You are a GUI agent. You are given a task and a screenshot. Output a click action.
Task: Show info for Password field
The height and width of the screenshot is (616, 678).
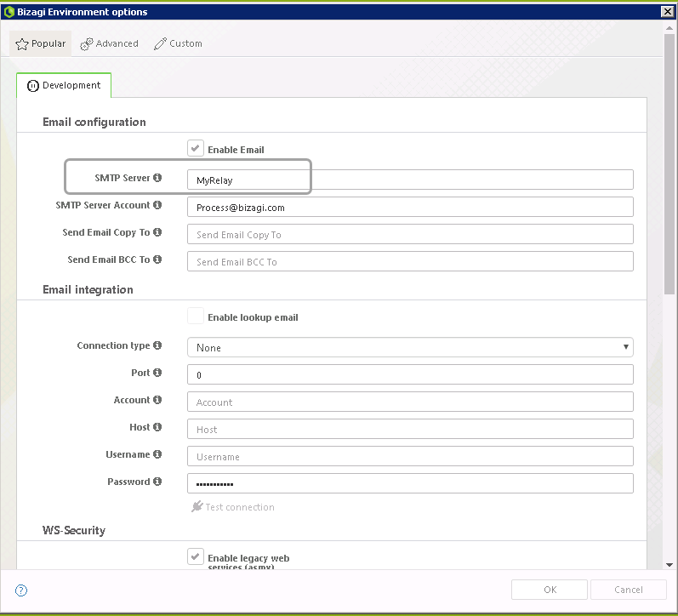pos(157,481)
